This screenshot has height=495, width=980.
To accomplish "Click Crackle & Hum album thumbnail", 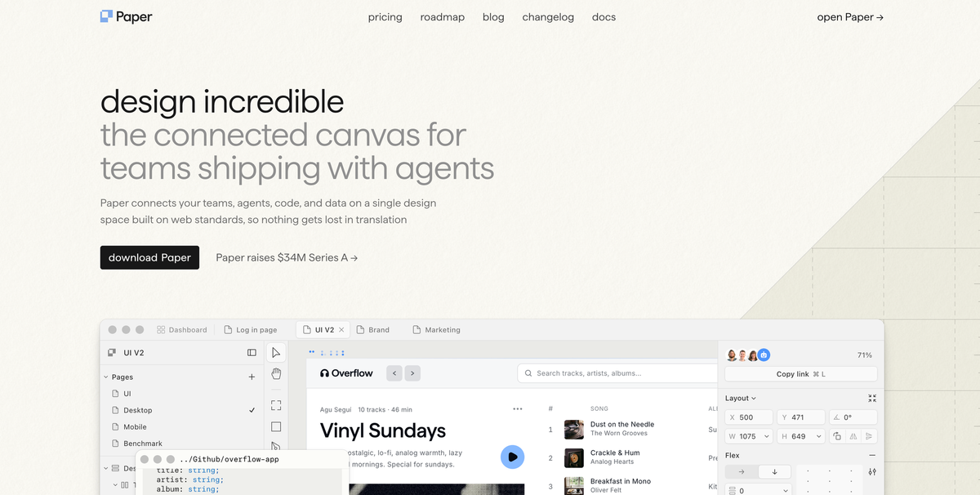I will pyautogui.click(x=574, y=457).
